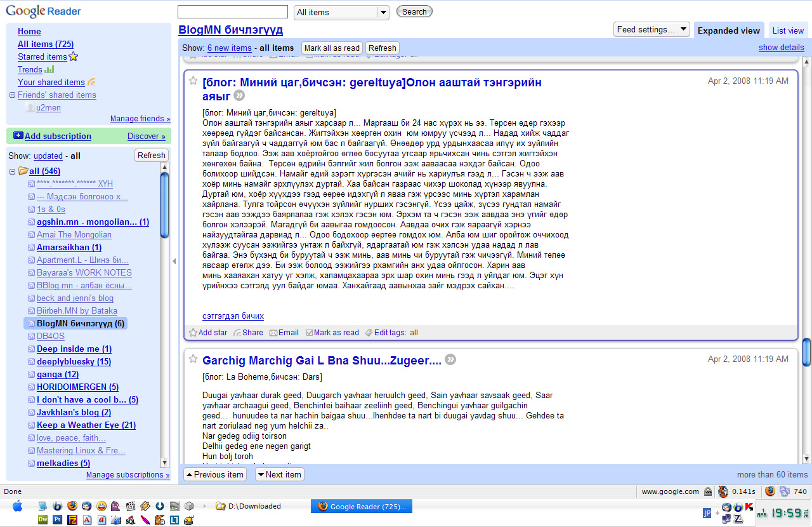The width and height of the screenshot is (812, 527).
Task: Collapse the all (546) folder
Action: (12, 171)
